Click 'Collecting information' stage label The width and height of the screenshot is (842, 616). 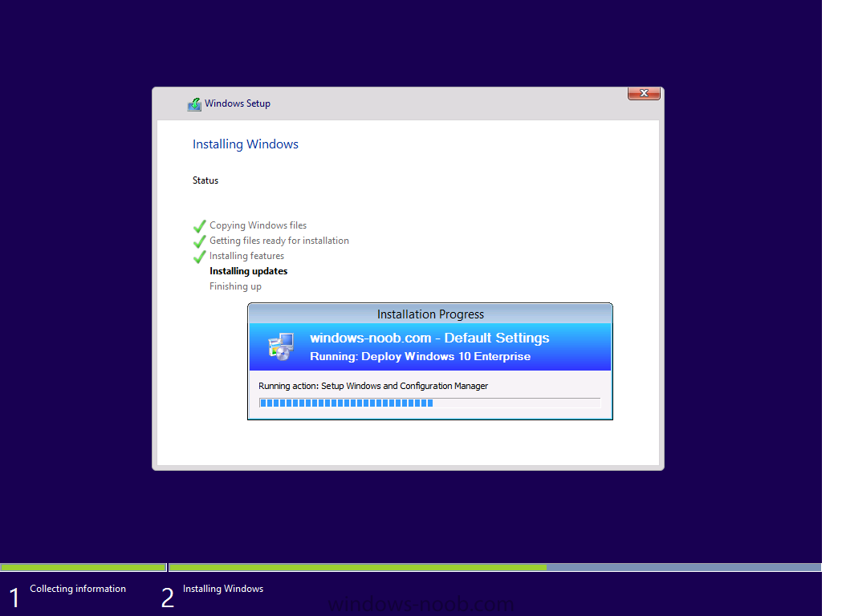pos(78,589)
